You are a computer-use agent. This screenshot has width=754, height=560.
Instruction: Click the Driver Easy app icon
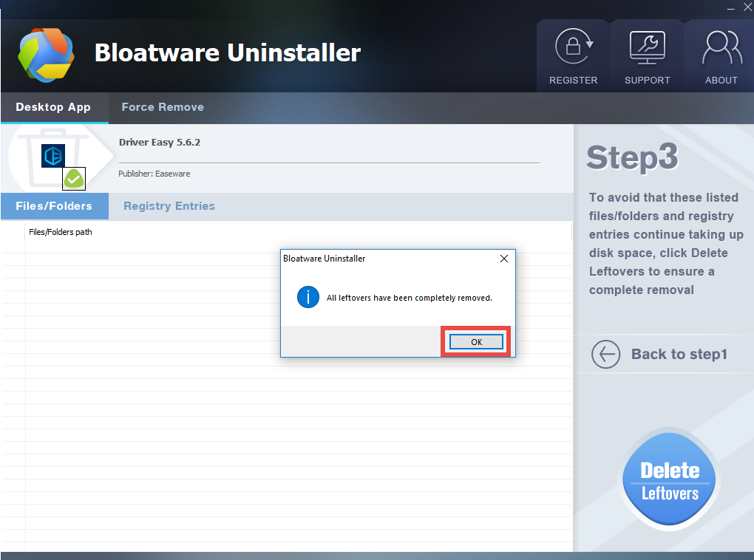(x=53, y=156)
